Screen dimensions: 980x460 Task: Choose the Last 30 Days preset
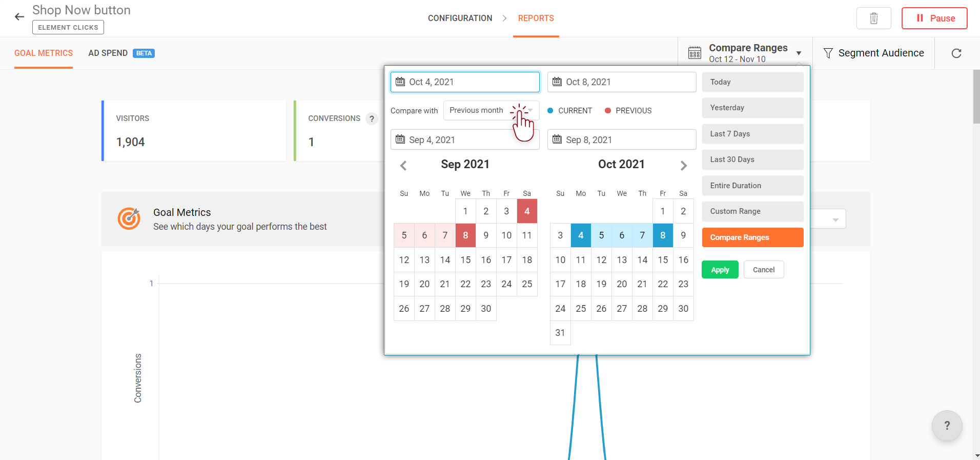click(x=752, y=159)
